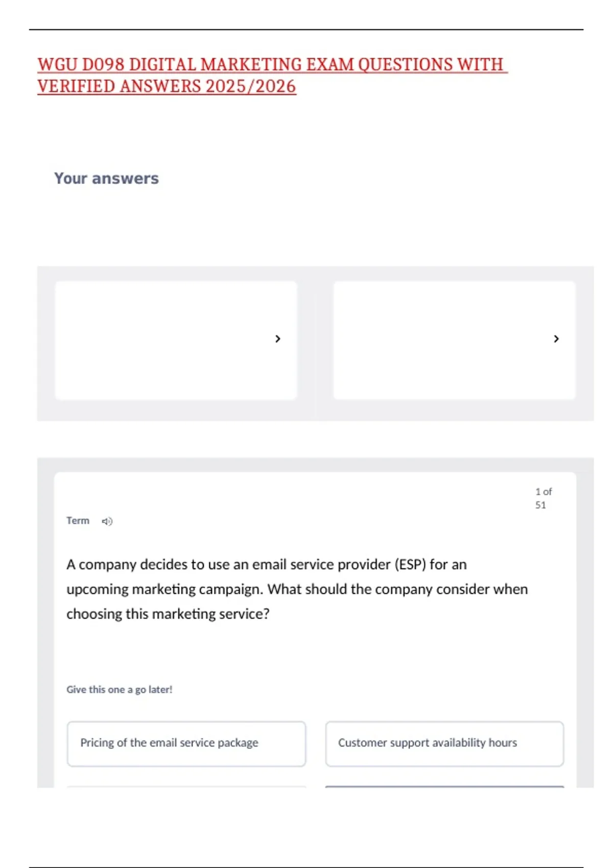Viewport: 613px width, 868px height.
Task: Click the horizontal rule at the page top
Action: [306, 30]
